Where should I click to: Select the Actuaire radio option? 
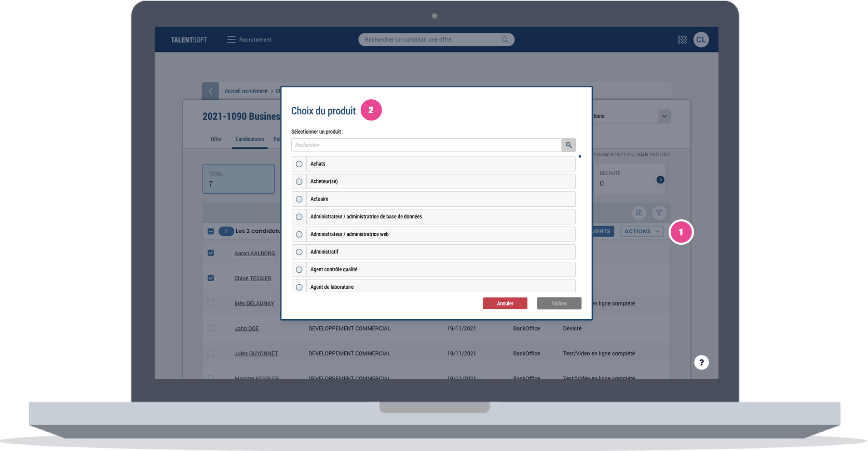[x=299, y=199]
